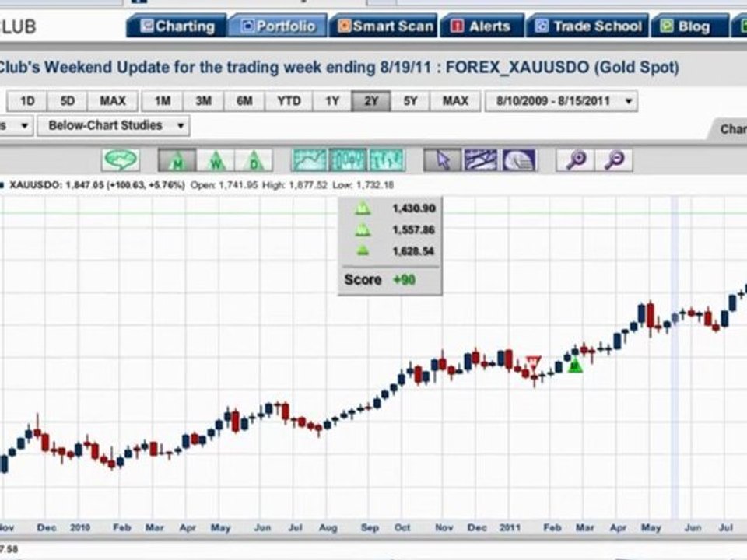
Task: Open the Charting tab
Action: click(177, 26)
